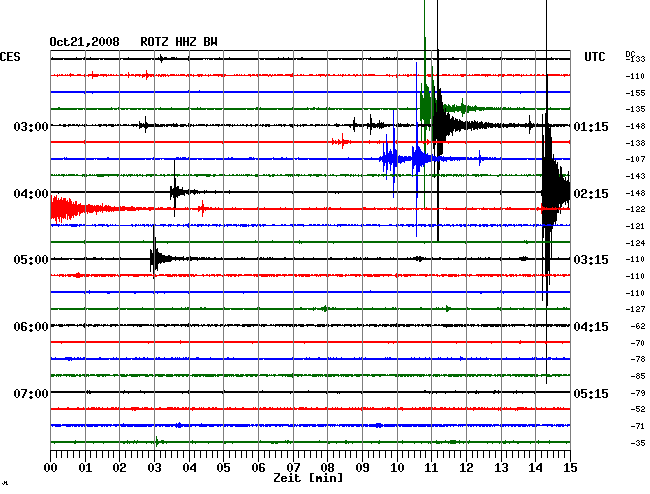Viewport: 650px width, 494px height.
Task: Click the DC offset value -155
Action: click(x=635, y=93)
